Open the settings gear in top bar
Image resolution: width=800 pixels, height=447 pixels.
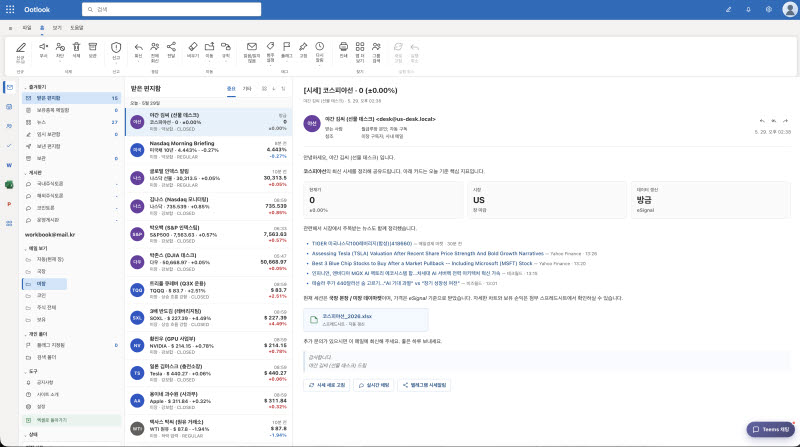pyautogui.click(x=769, y=9)
